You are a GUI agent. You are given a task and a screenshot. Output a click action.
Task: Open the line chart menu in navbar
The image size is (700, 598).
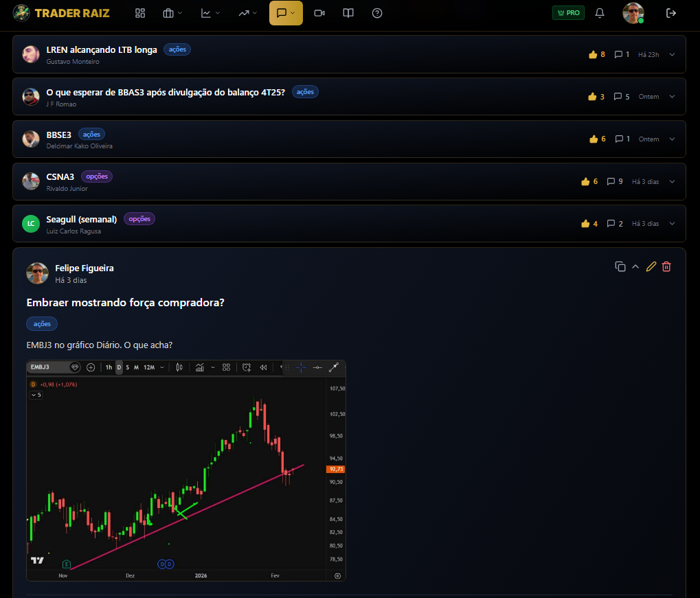(x=210, y=13)
